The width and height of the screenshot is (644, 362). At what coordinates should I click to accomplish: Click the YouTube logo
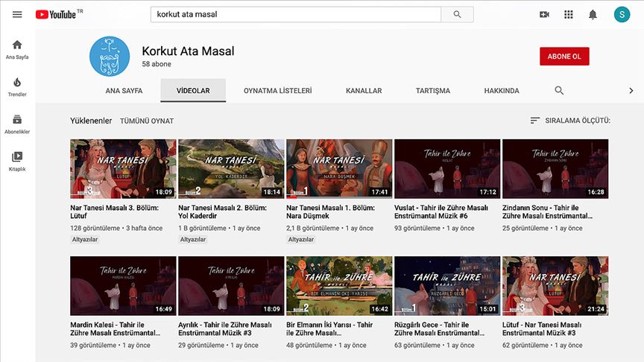(56, 14)
